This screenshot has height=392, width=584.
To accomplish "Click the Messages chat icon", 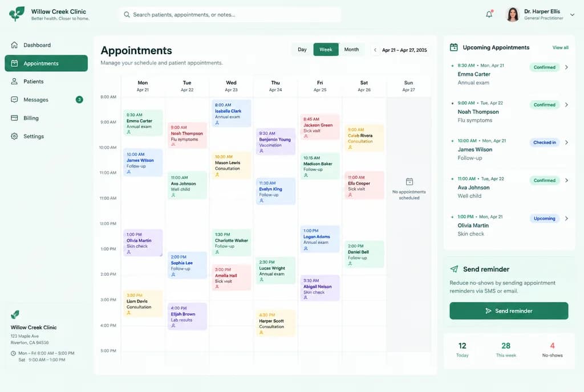I will coord(14,99).
